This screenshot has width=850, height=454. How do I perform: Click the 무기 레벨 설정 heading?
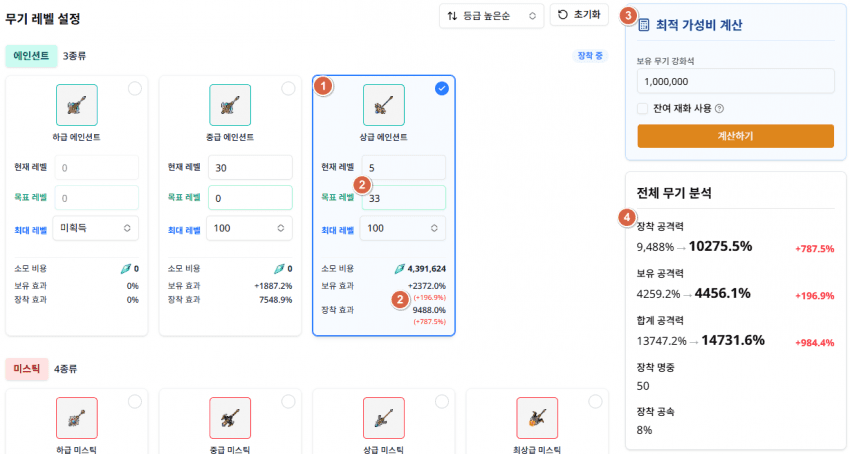[43, 19]
